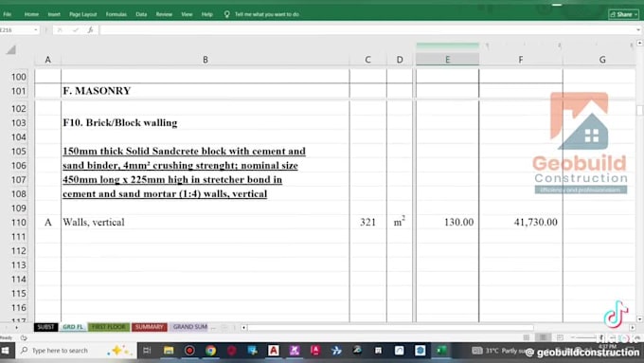Click the sheet tab scroll right arrow

pyautogui.click(x=16, y=328)
